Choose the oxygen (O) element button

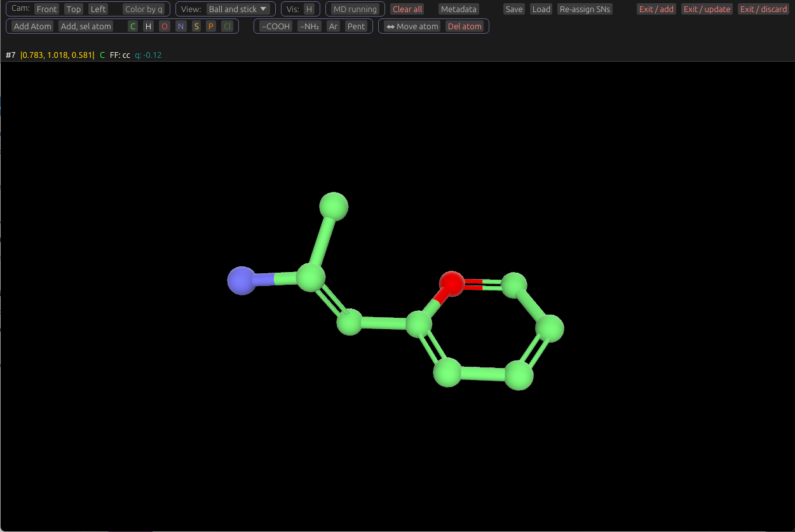point(165,27)
